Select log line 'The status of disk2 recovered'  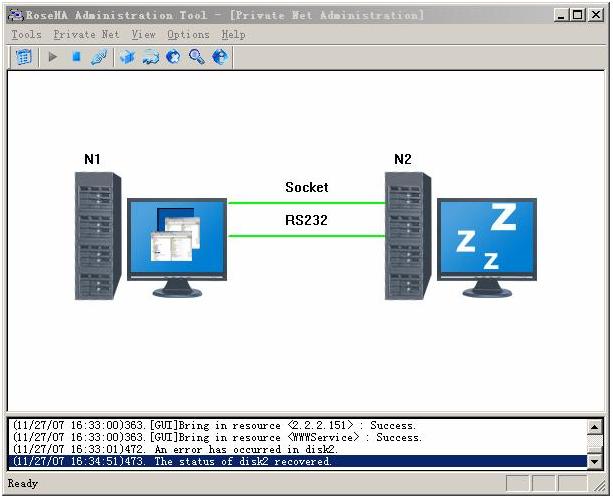pyautogui.click(x=298, y=461)
